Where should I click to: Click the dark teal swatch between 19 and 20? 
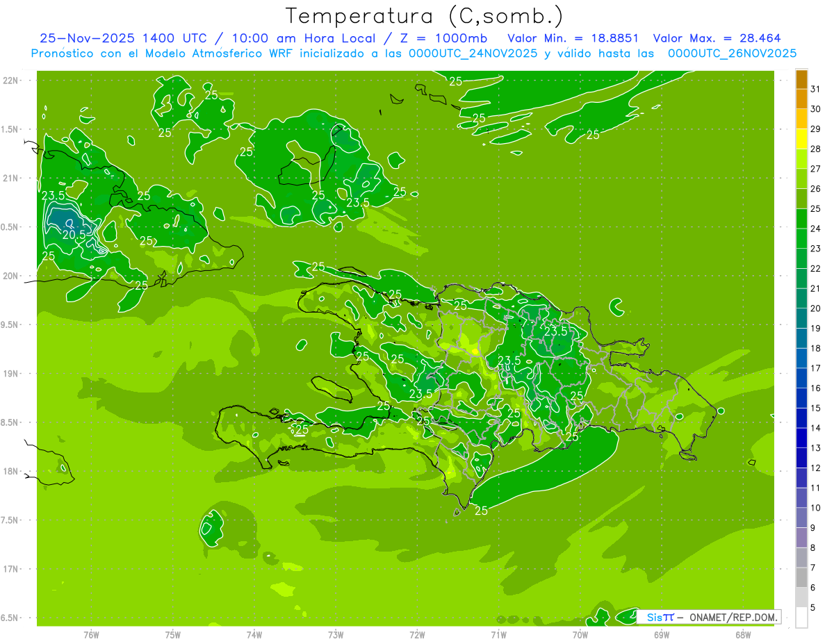[x=801, y=317]
